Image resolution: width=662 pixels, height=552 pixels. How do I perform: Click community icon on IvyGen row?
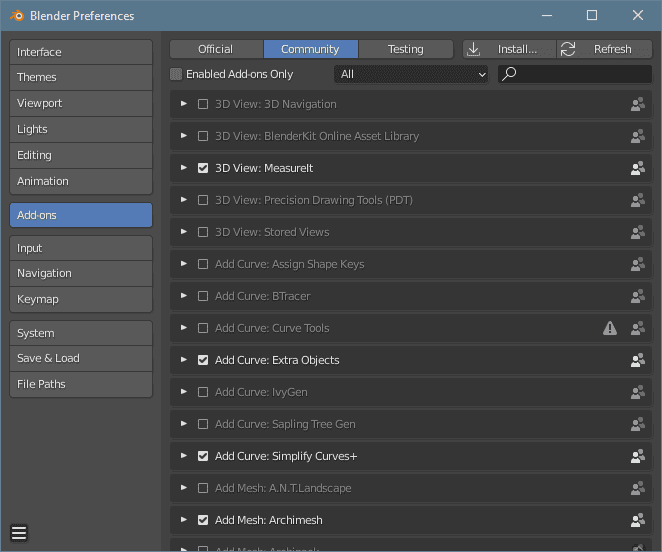(x=638, y=392)
